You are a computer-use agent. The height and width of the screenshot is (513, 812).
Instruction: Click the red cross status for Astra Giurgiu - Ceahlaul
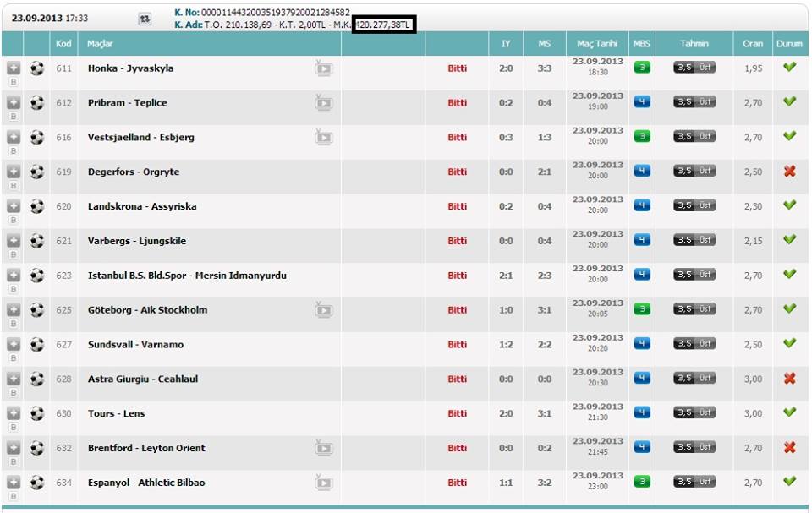789,378
